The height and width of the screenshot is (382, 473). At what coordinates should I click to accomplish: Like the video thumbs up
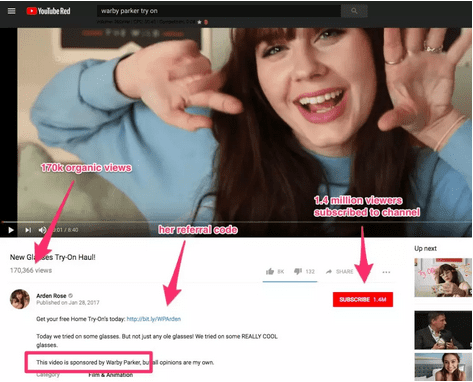[x=275, y=272]
